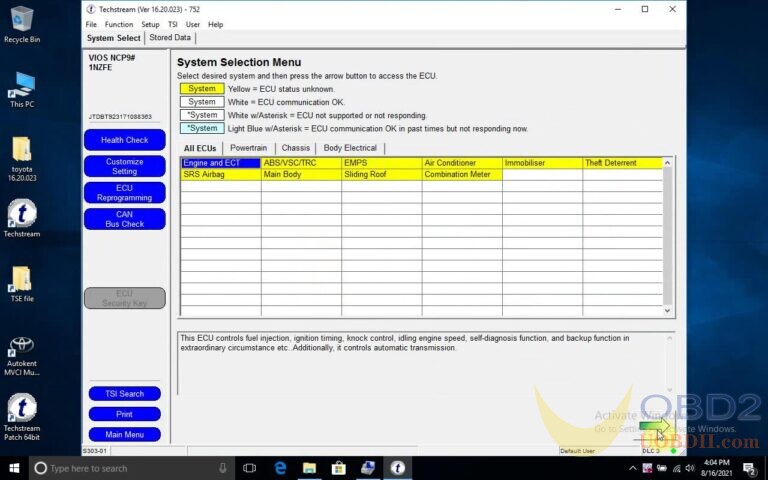Return to Main Menu
The image size is (768, 480).
point(124,434)
